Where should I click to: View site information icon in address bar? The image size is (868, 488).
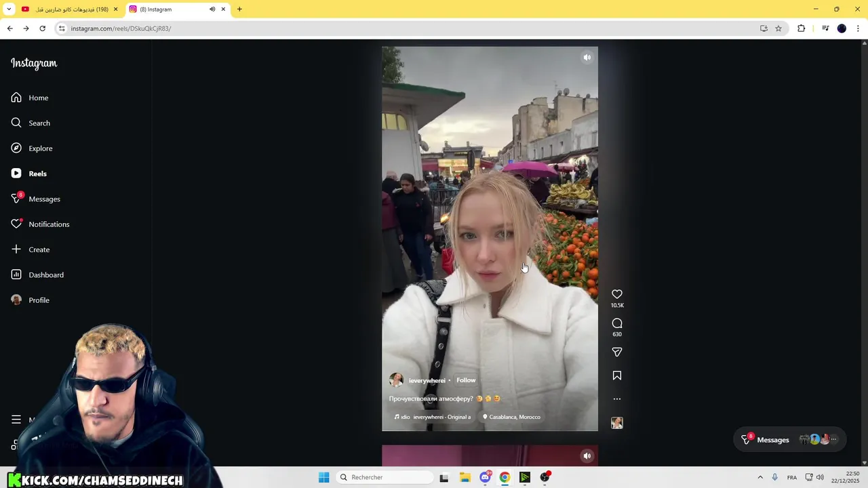pyautogui.click(x=62, y=28)
